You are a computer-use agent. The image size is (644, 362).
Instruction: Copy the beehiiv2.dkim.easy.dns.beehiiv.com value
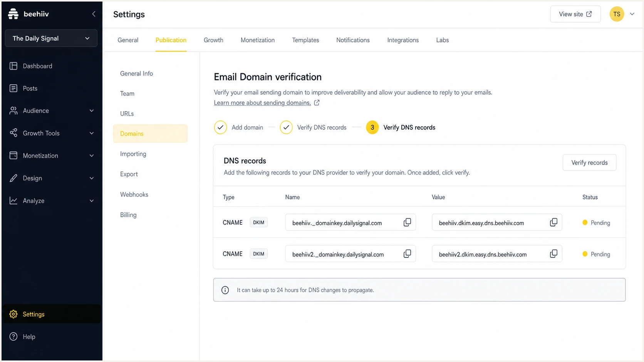(553, 254)
